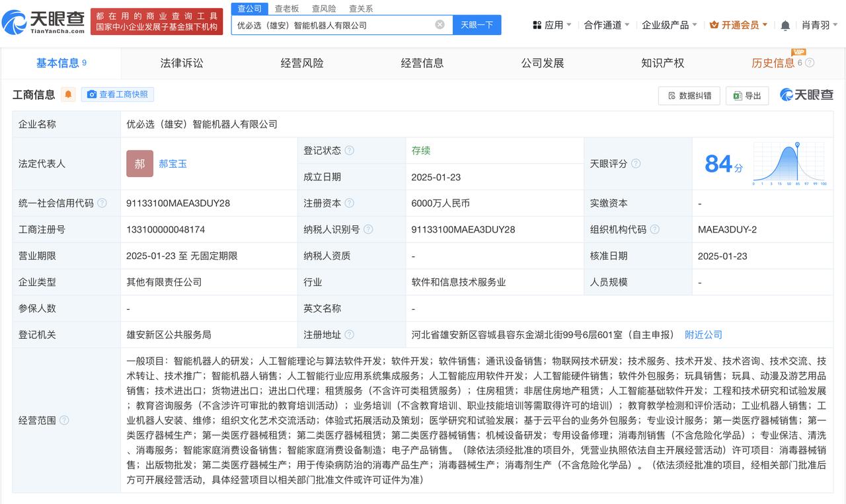Click registered capital value 6000万人民币
This screenshot has height=504, width=846.
pos(440,203)
